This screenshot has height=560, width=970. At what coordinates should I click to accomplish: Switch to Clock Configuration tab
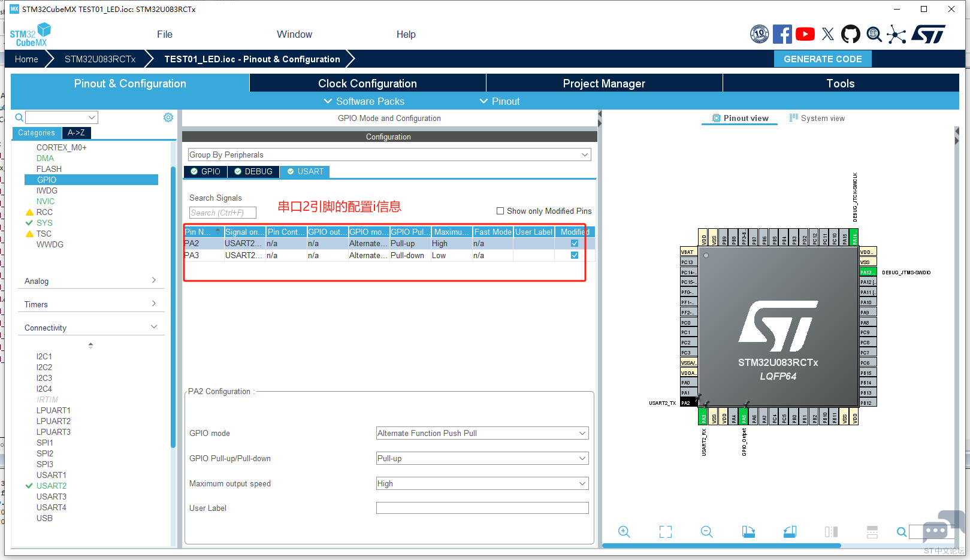tap(367, 83)
